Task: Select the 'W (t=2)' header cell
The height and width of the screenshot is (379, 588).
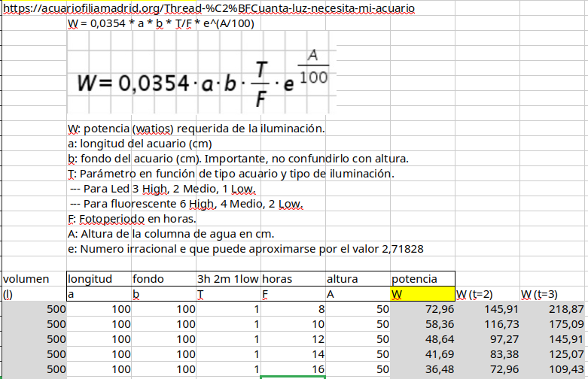Action: pyautogui.click(x=487, y=294)
